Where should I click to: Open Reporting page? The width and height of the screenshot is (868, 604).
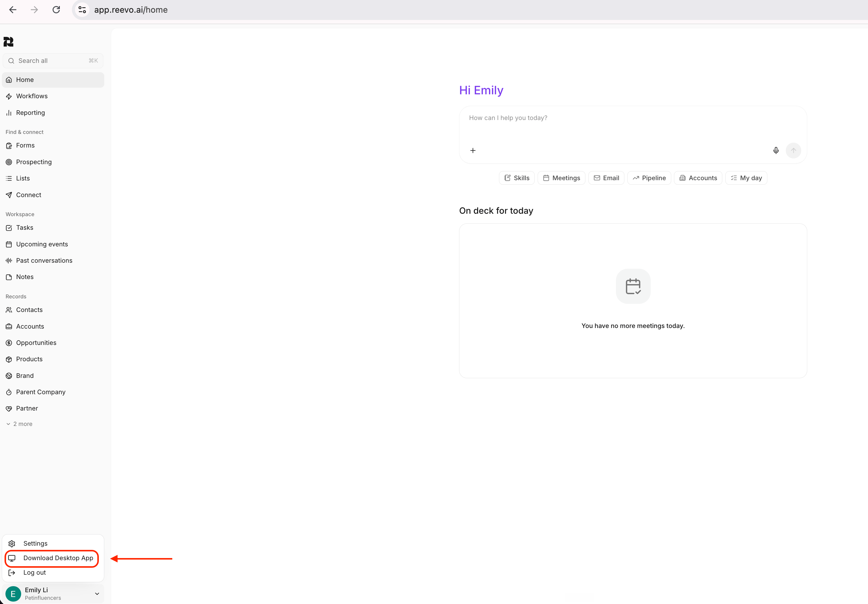point(53,113)
